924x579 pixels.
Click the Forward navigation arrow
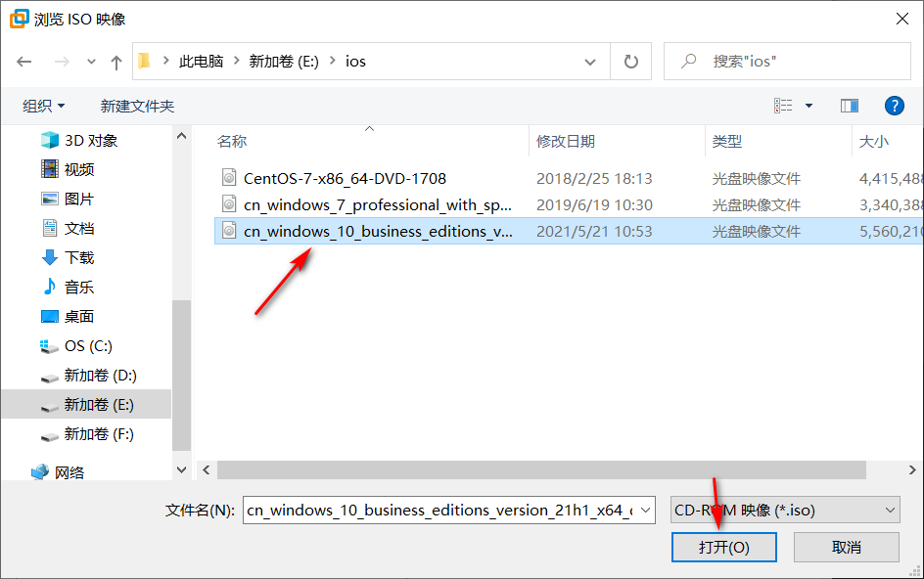point(62,62)
